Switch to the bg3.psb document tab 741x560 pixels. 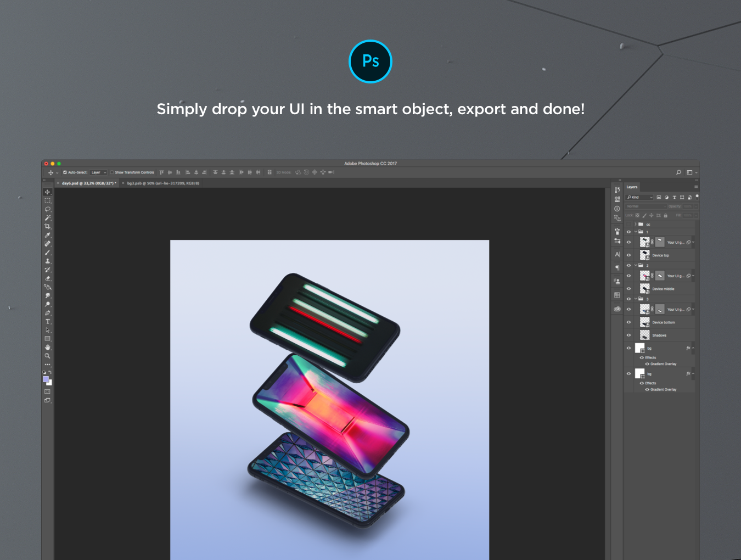click(x=162, y=183)
